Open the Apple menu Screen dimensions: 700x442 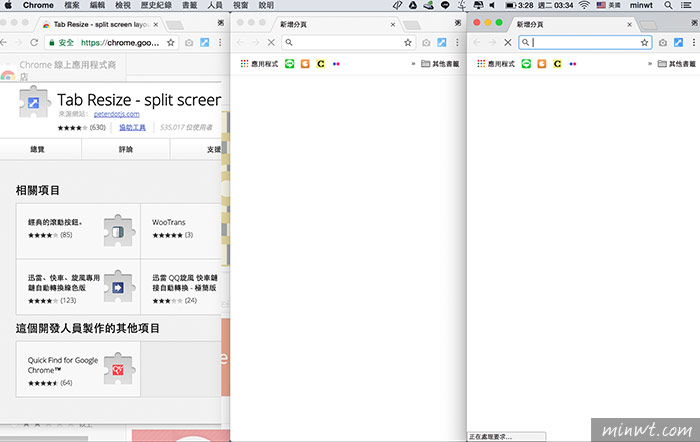click(8, 5)
